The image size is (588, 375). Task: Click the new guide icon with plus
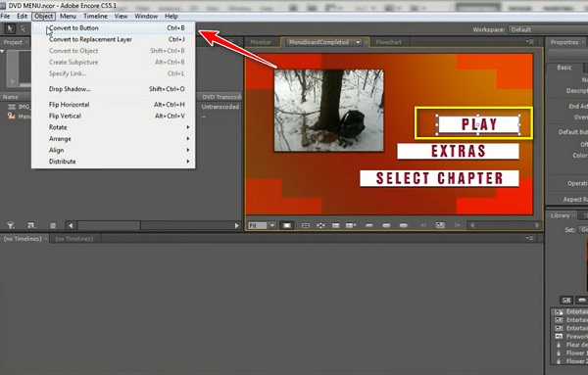coord(351,225)
